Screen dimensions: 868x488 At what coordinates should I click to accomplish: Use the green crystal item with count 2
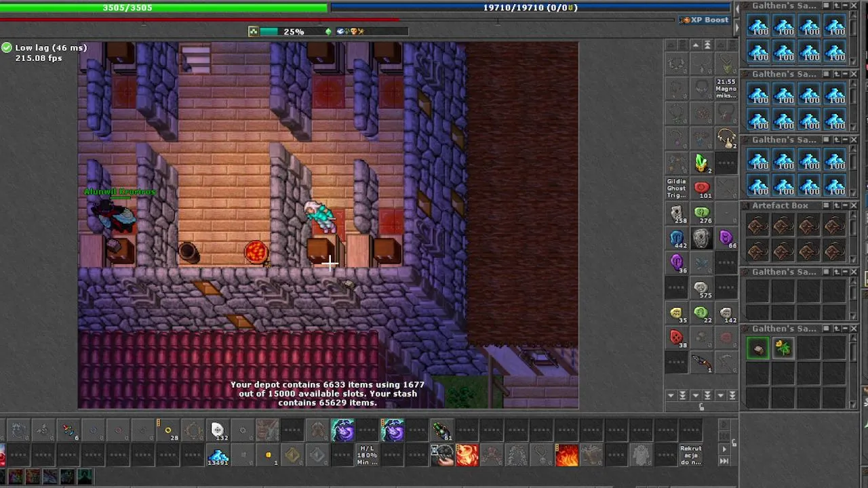[x=701, y=163]
